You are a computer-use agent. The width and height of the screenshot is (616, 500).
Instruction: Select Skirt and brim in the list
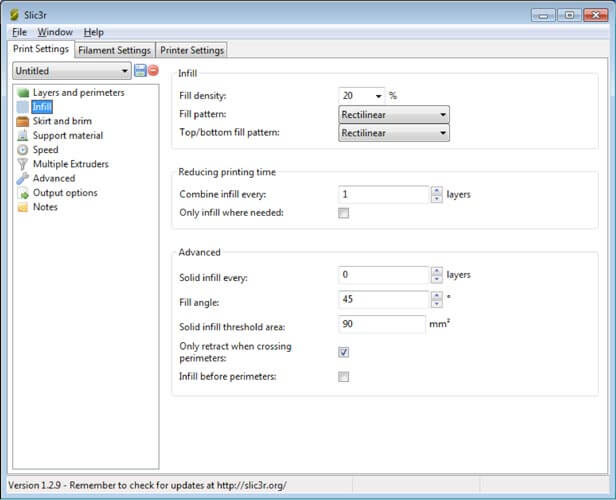click(62, 121)
